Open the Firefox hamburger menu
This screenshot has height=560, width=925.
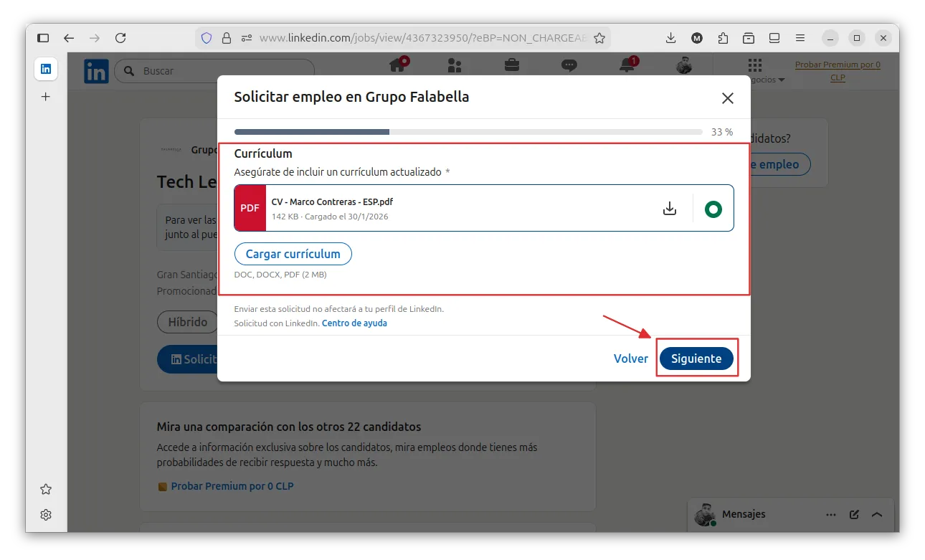point(800,37)
